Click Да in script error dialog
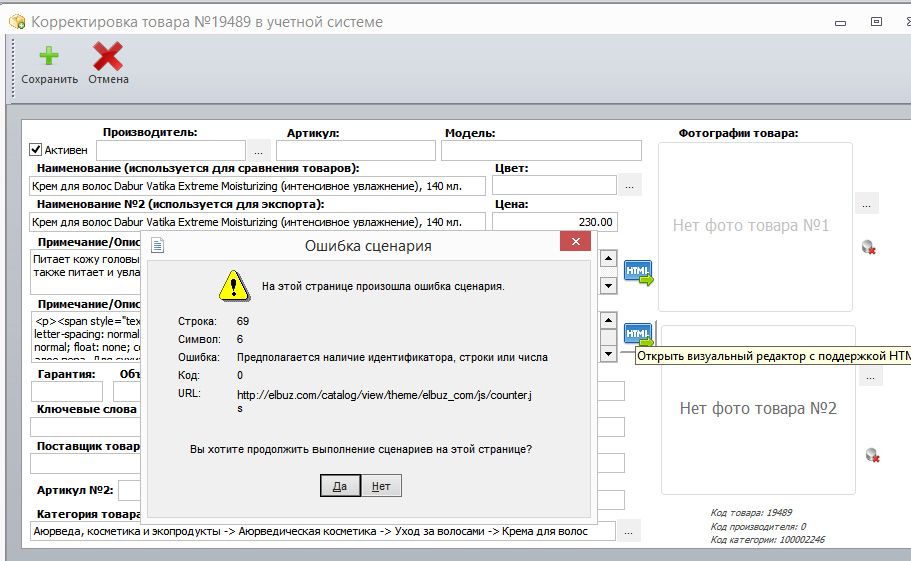The width and height of the screenshot is (911, 561). [340, 486]
